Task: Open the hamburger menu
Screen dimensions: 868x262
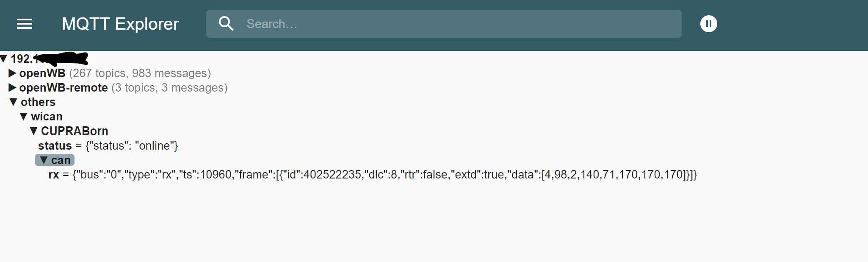Action: pyautogui.click(x=25, y=24)
